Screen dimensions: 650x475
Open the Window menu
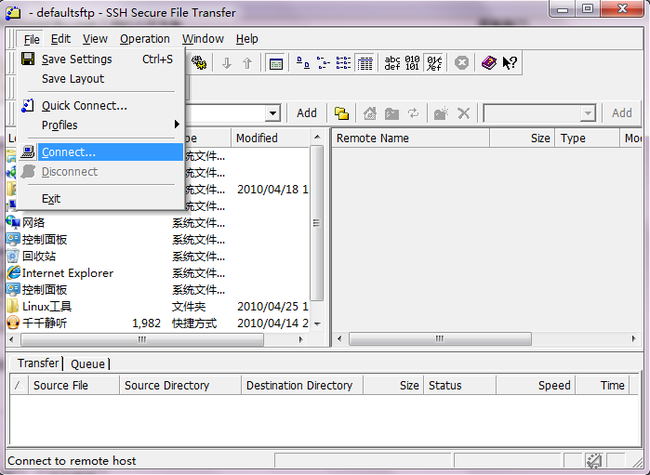203,39
